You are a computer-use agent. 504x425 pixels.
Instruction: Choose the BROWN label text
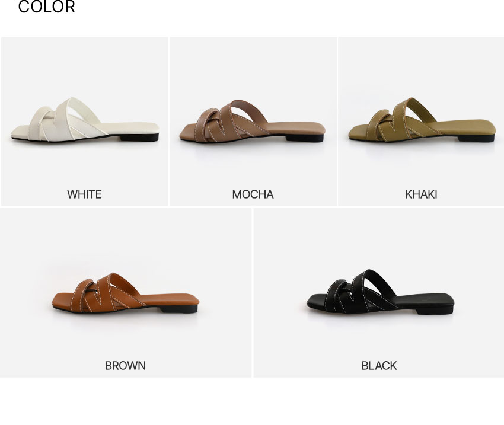pyautogui.click(x=125, y=366)
